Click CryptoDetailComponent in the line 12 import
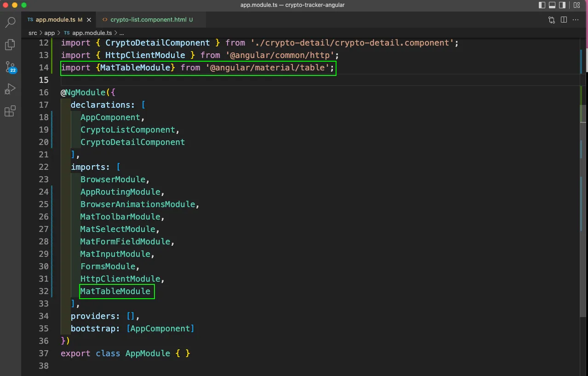 pos(158,43)
